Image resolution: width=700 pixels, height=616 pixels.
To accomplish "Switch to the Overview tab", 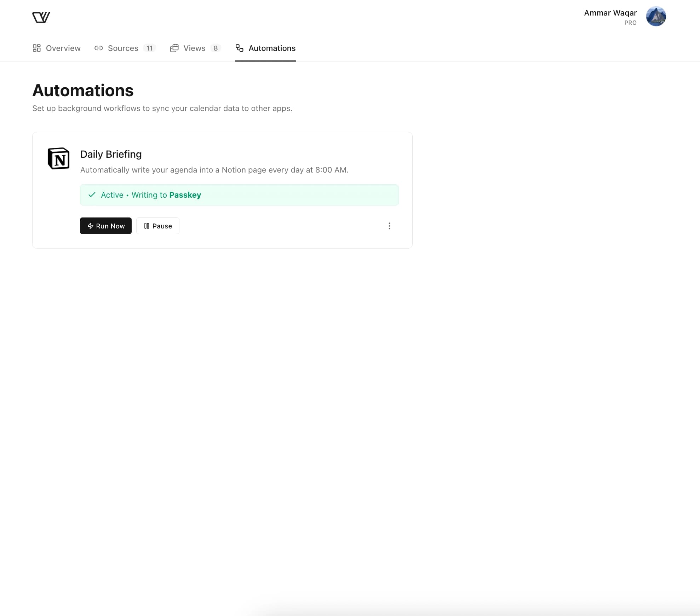I will tap(63, 48).
